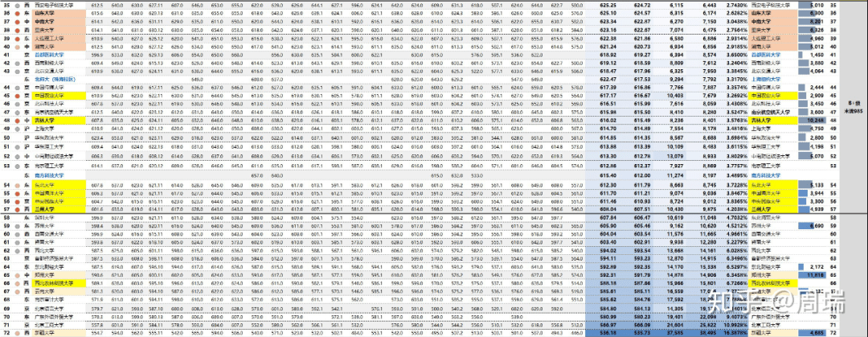Click the 2.6282% percentage cell
Screen dimensions: 868x337
point(734,12)
